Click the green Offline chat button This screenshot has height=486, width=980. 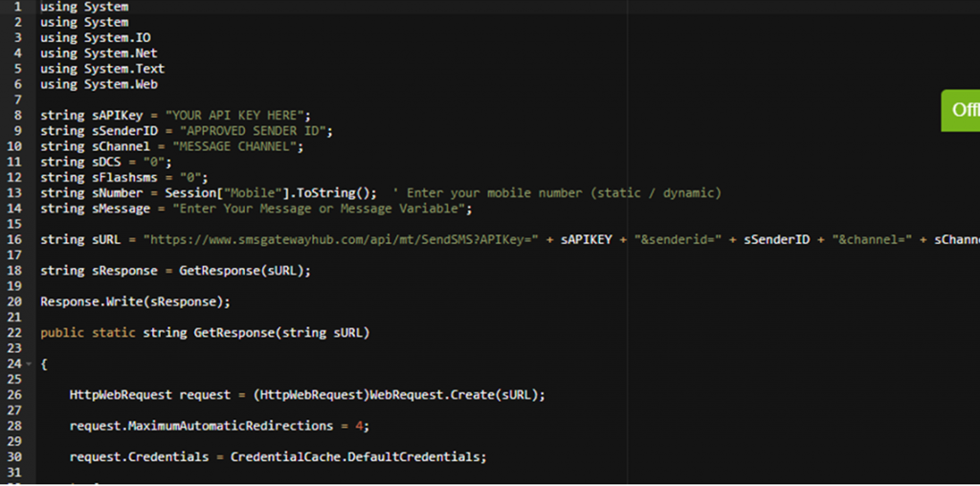pyautogui.click(x=961, y=110)
